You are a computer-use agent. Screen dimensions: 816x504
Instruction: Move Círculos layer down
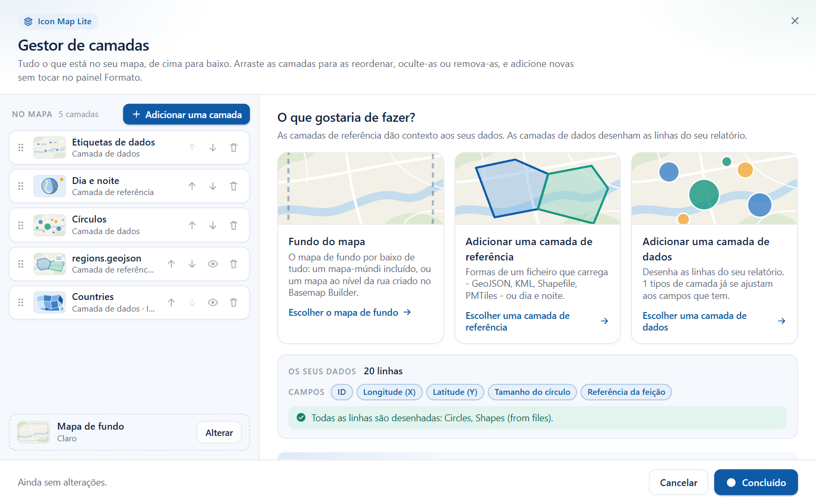[x=213, y=225]
